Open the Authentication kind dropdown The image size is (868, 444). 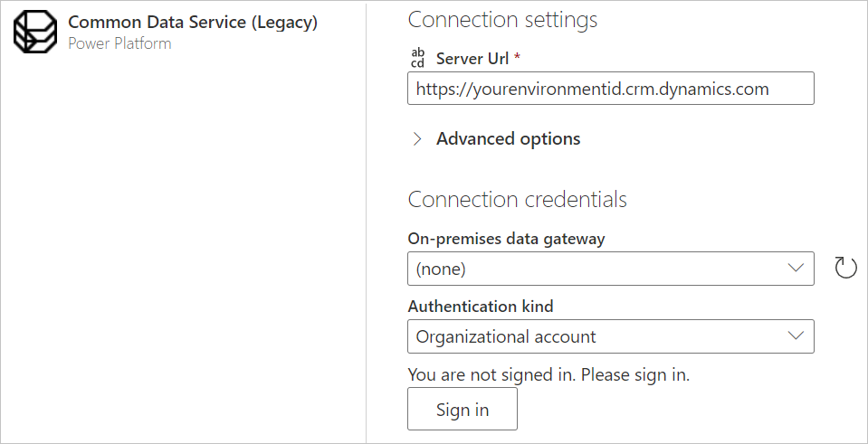[x=597, y=336]
